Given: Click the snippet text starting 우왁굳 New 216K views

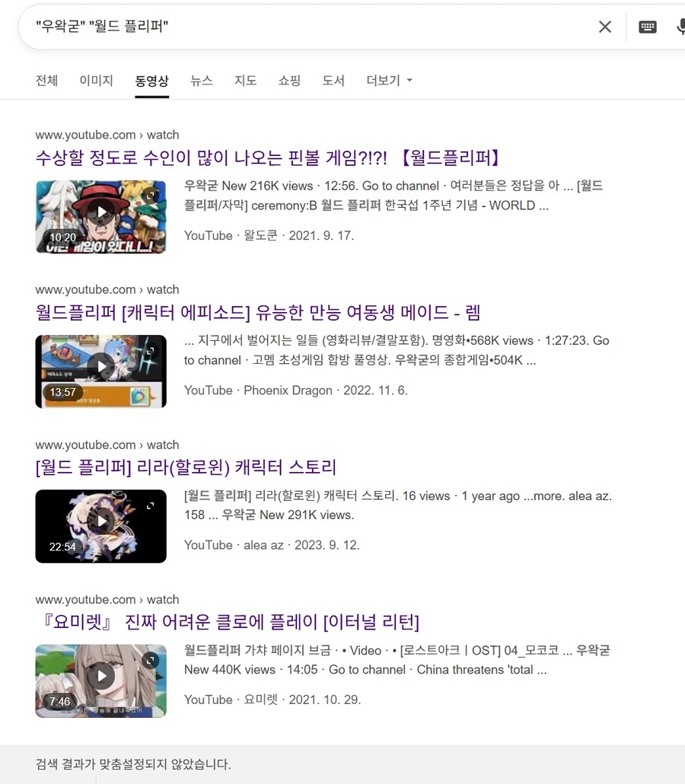Looking at the screenshot, I should click(x=393, y=196).
